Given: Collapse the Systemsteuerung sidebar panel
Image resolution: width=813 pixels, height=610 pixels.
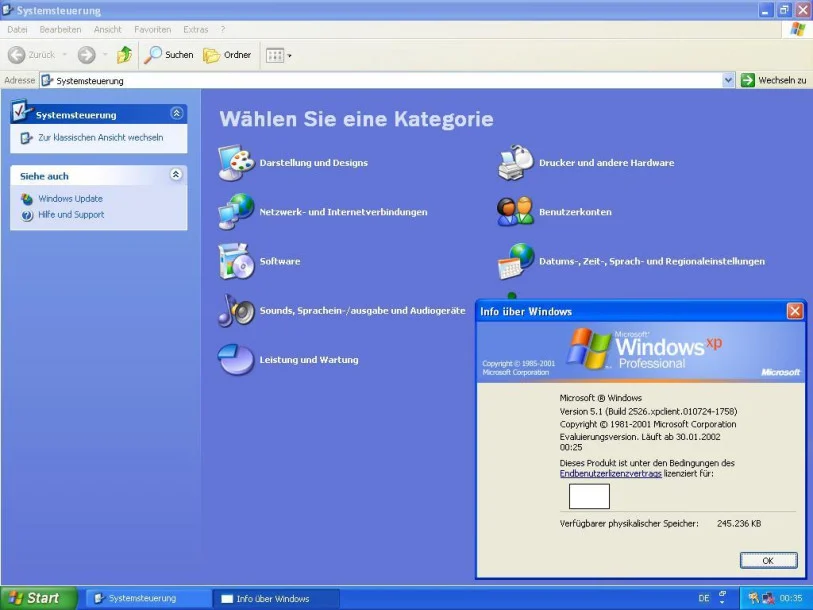Looking at the screenshot, I should click(x=176, y=113).
